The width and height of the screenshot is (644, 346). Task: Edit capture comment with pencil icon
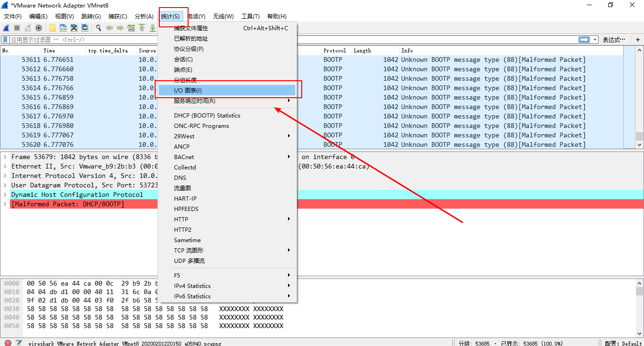click(19, 343)
